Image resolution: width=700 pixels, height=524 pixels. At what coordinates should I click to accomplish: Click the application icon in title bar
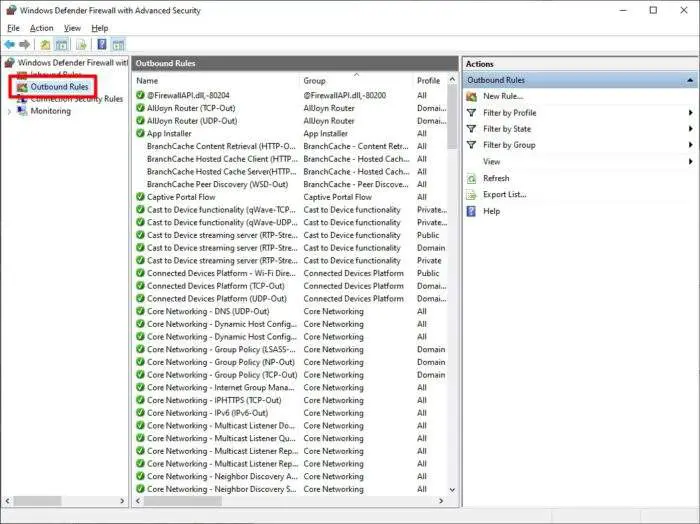[x=11, y=10]
